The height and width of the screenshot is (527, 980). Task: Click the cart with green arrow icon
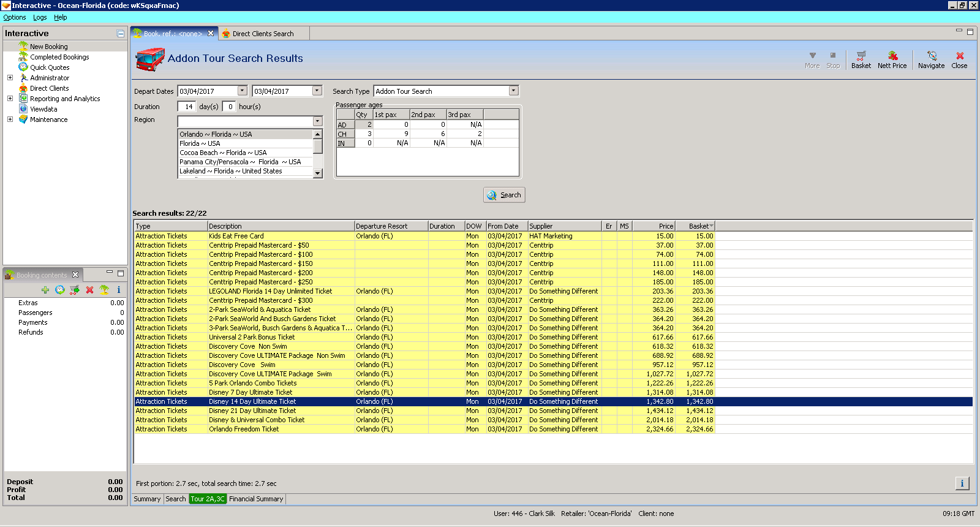[75, 290]
